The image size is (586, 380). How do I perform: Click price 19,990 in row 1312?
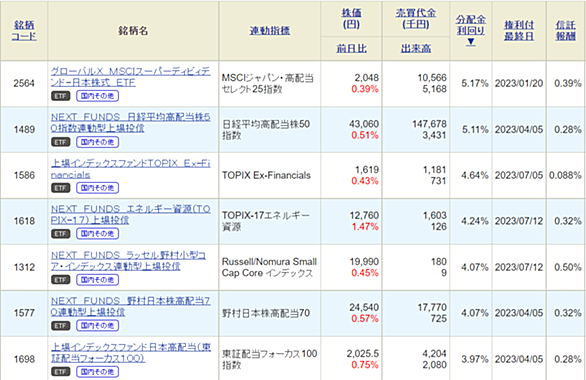[x=364, y=262]
